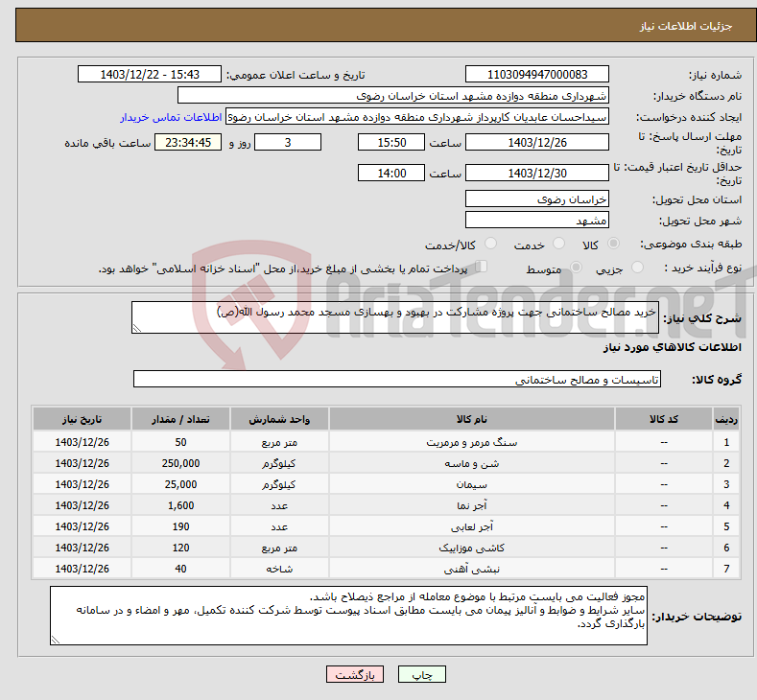Click the response deadline date 1403/12/26 field
The height and width of the screenshot is (700, 757).
tap(537, 142)
